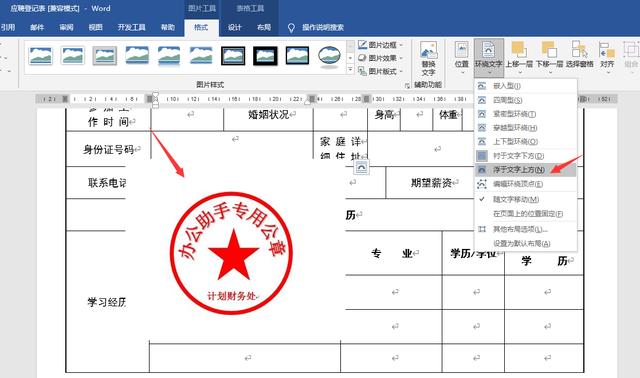Click the 下移一层 (Send Backward) icon
The height and width of the screenshot is (378, 640).
(x=549, y=49)
